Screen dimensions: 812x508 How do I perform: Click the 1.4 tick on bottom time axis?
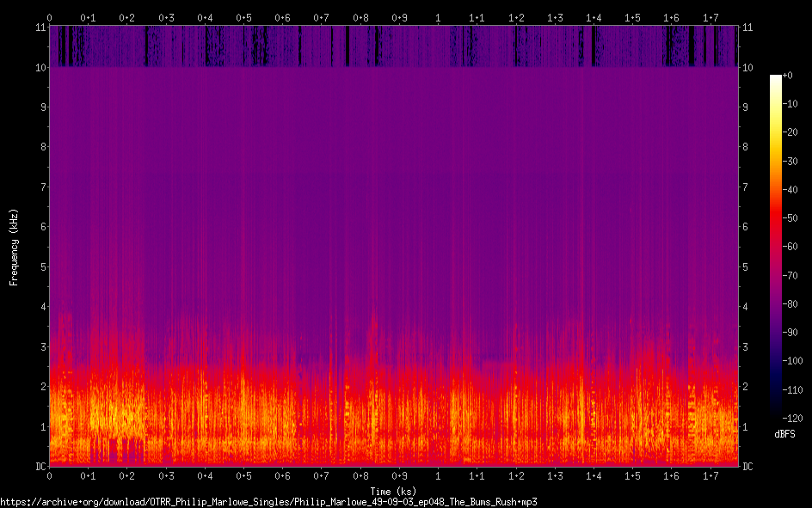(594, 476)
